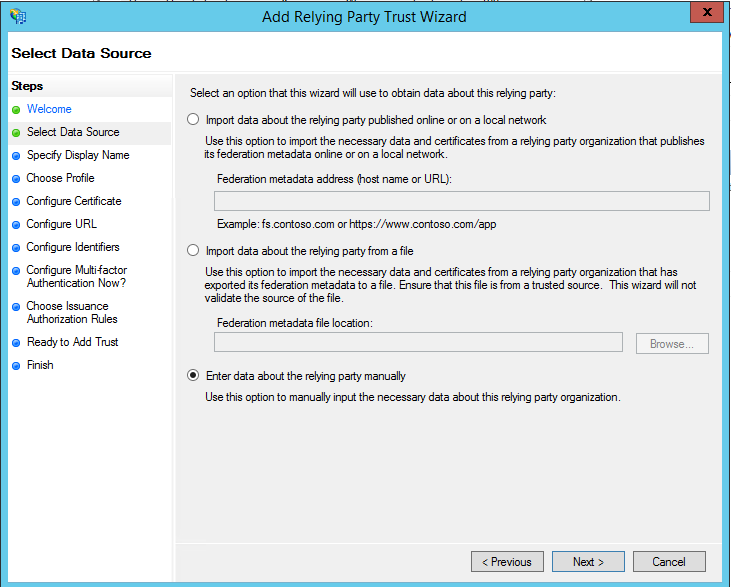Open the Welcome step link

pos(49,109)
